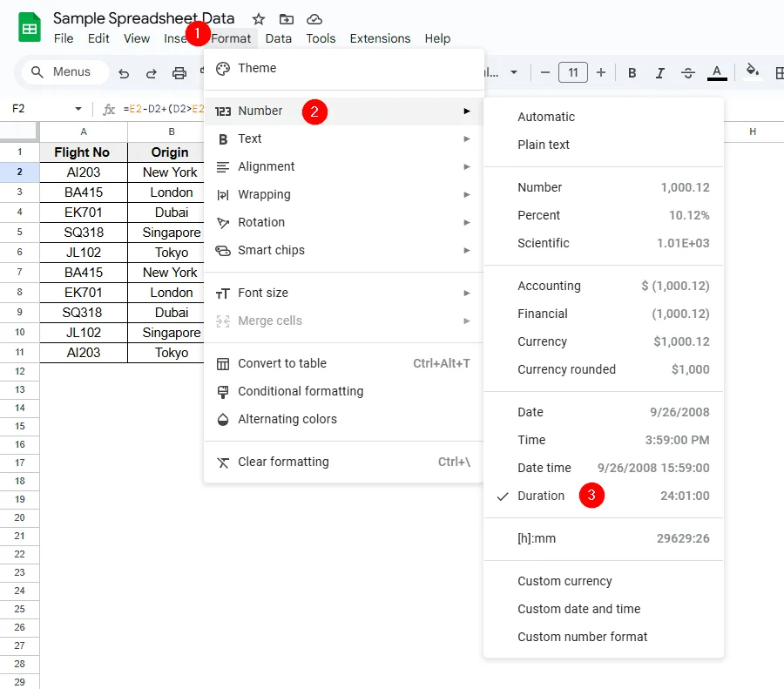Decrease font size with minus button
Viewport: 784px width, 689px height.
(x=545, y=72)
